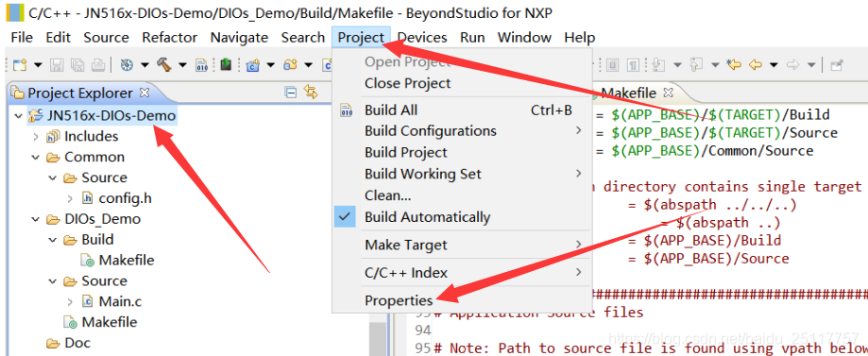The height and width of the screenshot is (356, 868).
Task: Click the Forward navigation arrow icon
Action: [x=793, y=65]
